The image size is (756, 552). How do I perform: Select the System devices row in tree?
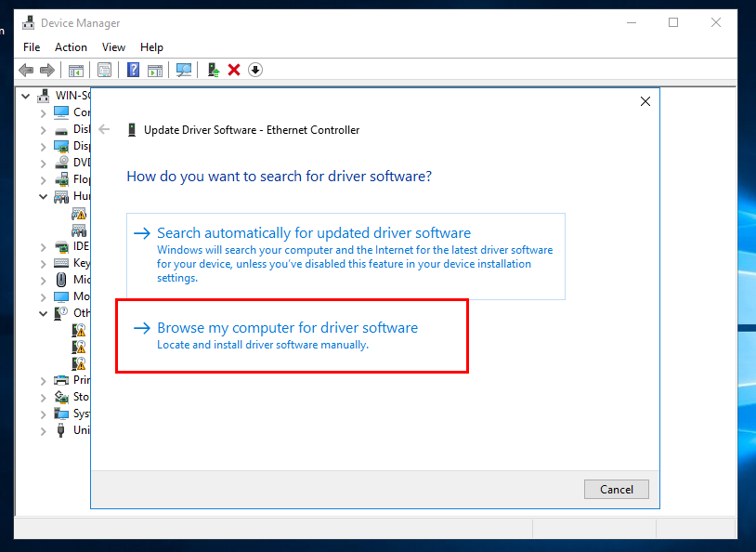pos(72,414)
